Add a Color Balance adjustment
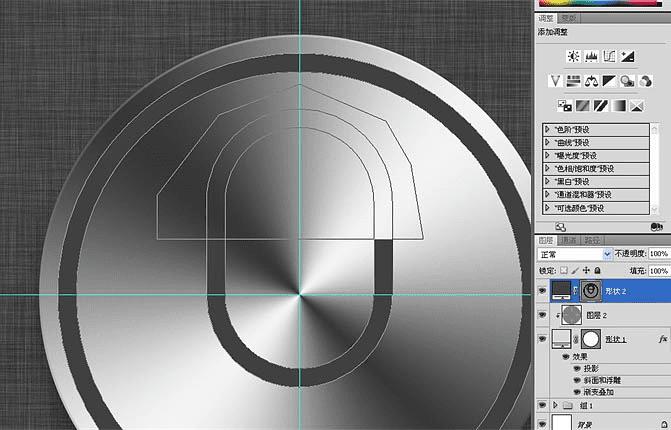This screenshot has width=671, height=430. pyautogui.click(x=591, y=81)
